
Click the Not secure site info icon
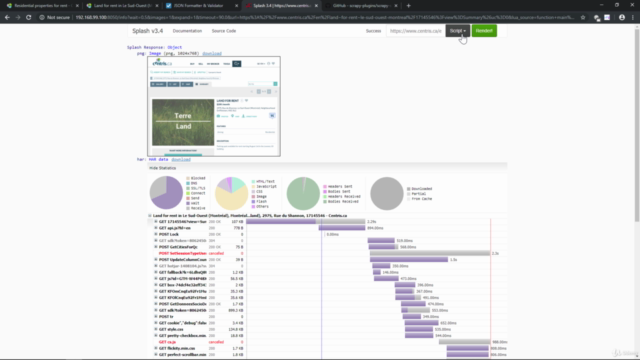tap(42, 18)
